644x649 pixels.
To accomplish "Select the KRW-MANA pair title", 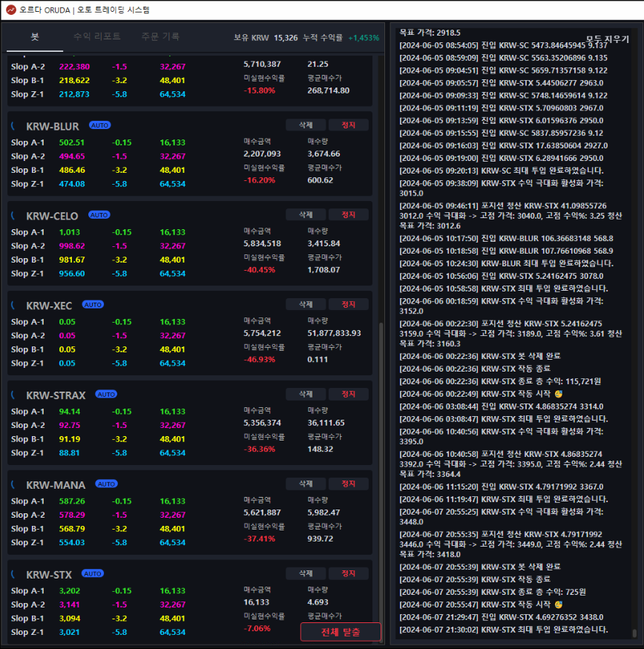I will coord(56,485).
